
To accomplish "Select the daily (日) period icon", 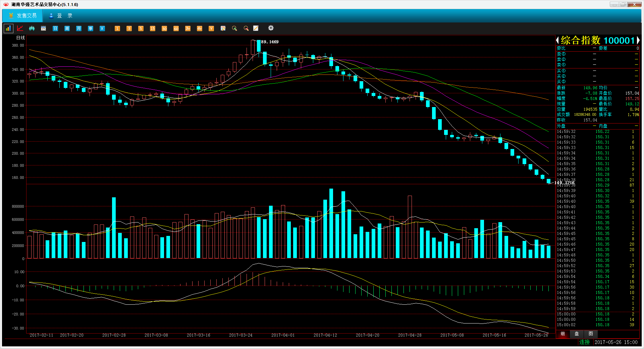I will (55, 29).
